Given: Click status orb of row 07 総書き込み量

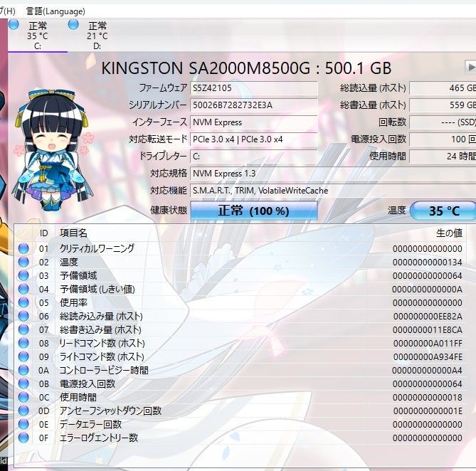Looking at the screenshot, I should [23, 329].
